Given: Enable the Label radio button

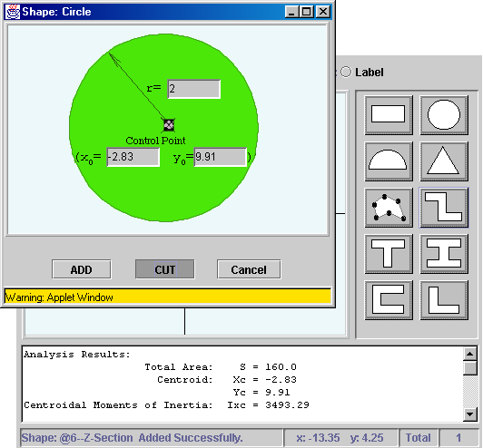Looking at the screenshot, I should click(x=346, y=73).
